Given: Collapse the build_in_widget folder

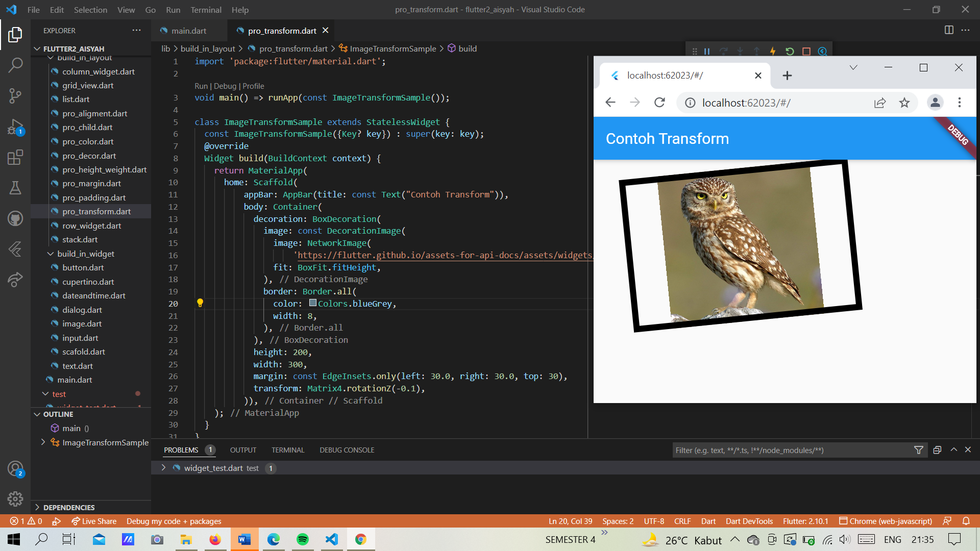Looking at the screenshot, I should [x=51, y=254].
